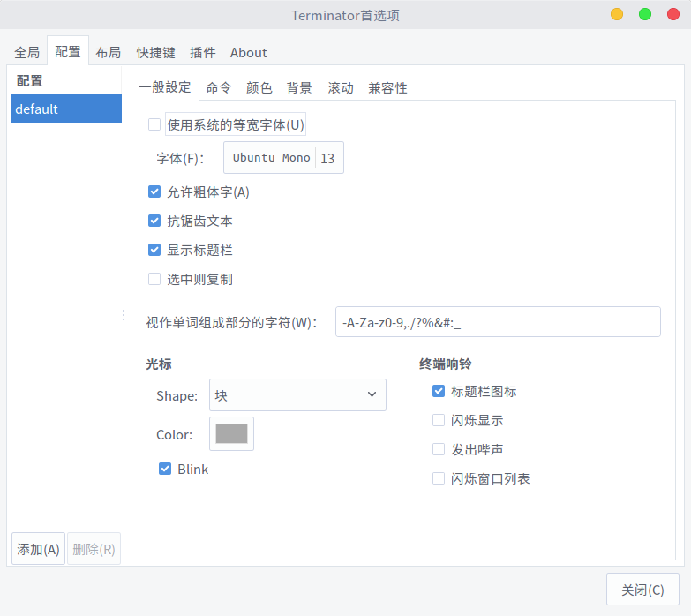The height and width of the screenshot is (616, 691).
Task: Toggle 标题栏图标 bell checkbox
Action: (x=439, y=391)
